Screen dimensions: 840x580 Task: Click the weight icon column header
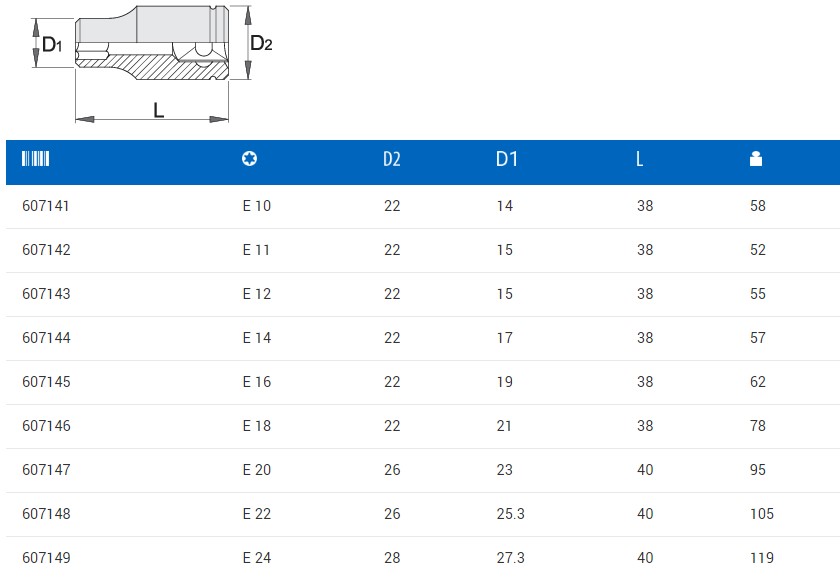pyautogui.click(x=756, y=159)
